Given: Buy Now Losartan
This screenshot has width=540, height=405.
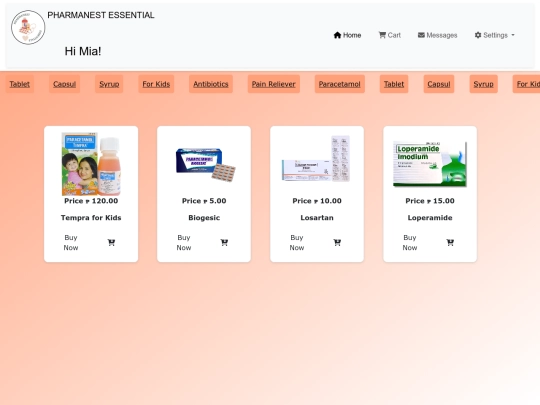Looking at the screenshot, I should tap(297, 242).
